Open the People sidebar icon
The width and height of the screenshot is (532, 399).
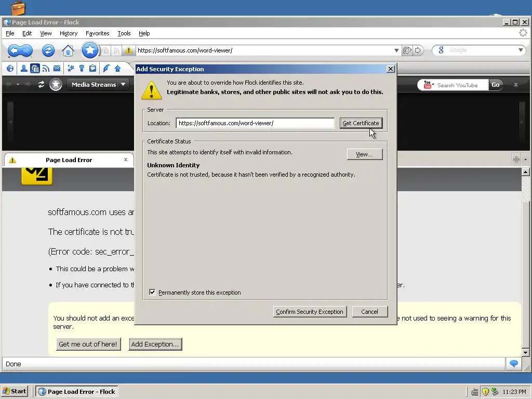tap(24, 69)
